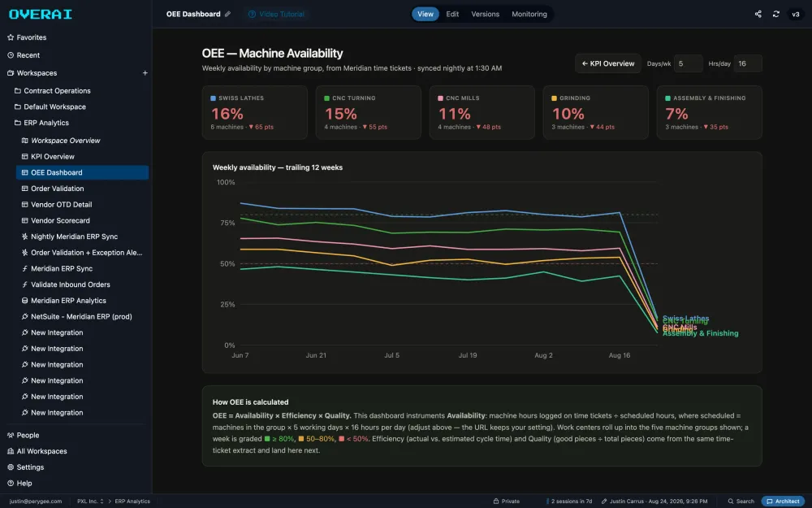Select the CNC Mills availability card

[482, 112]
